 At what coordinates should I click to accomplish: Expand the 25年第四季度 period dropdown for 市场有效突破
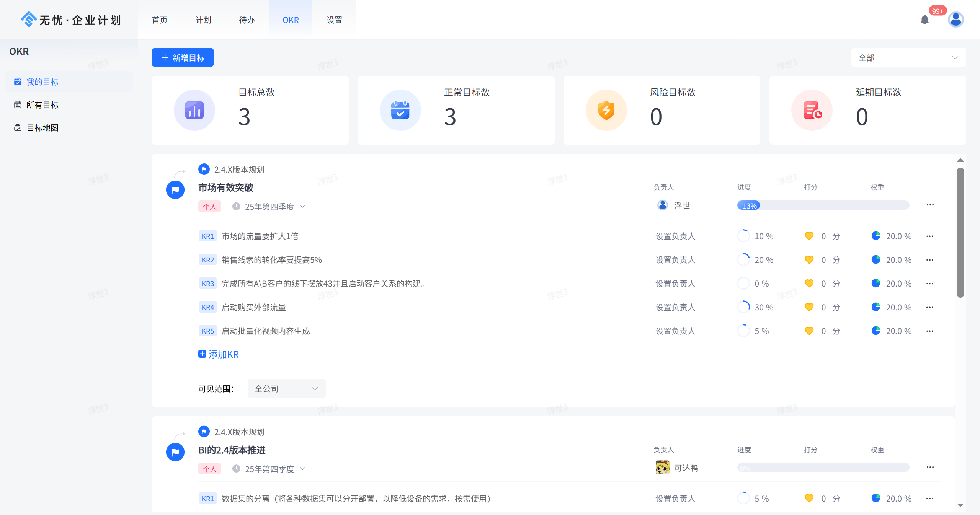coord(302,207)
